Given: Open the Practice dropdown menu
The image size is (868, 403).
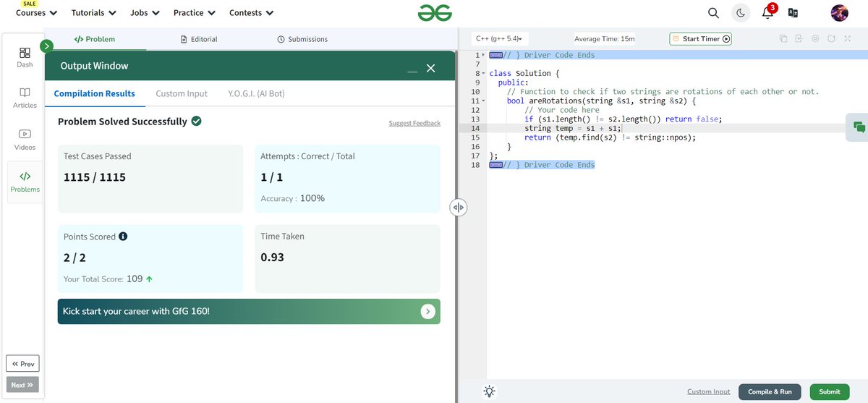Looking at the screenshot, I should pos(195,13).
